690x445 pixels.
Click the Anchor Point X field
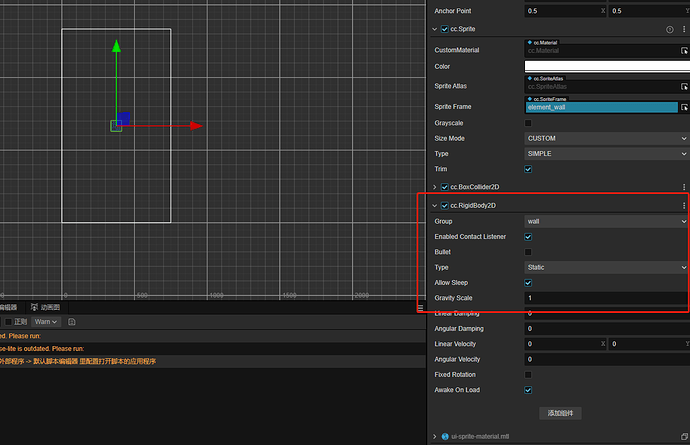pos(565,11)
